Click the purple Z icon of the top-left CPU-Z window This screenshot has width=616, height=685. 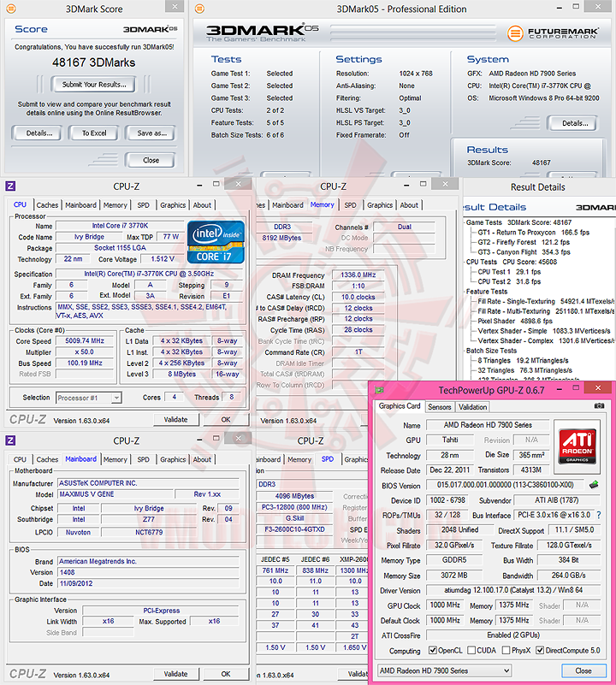(x=10, y=186)
